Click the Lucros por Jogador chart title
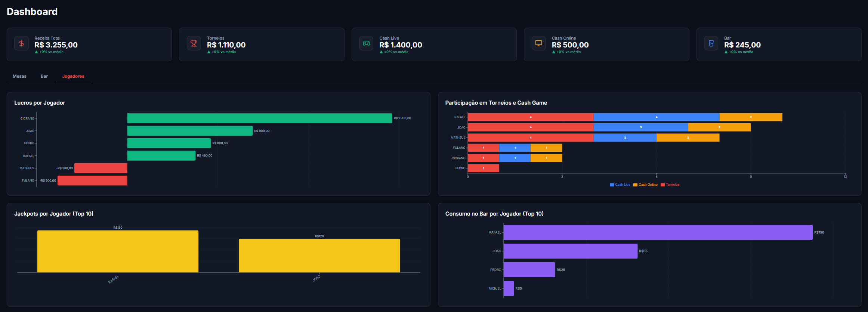 (x=40, y=103)
